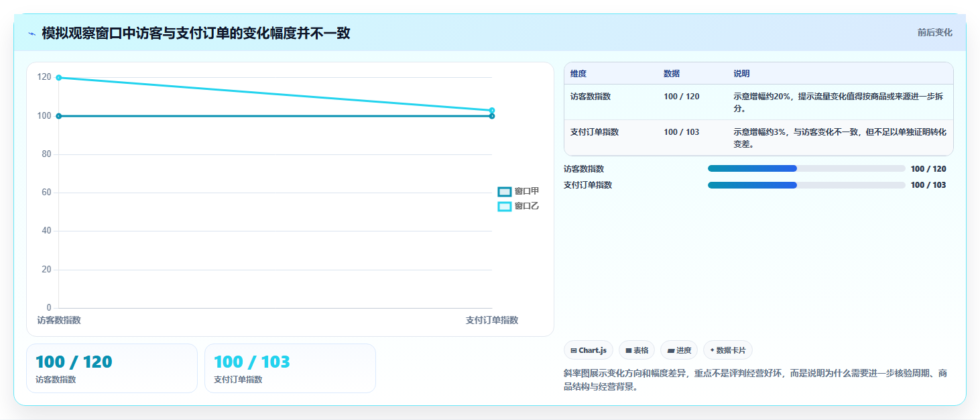Click the 120 y-axis tick label
Image resolution: width=980 pixels, height=420 pixels.
[44, 77]
